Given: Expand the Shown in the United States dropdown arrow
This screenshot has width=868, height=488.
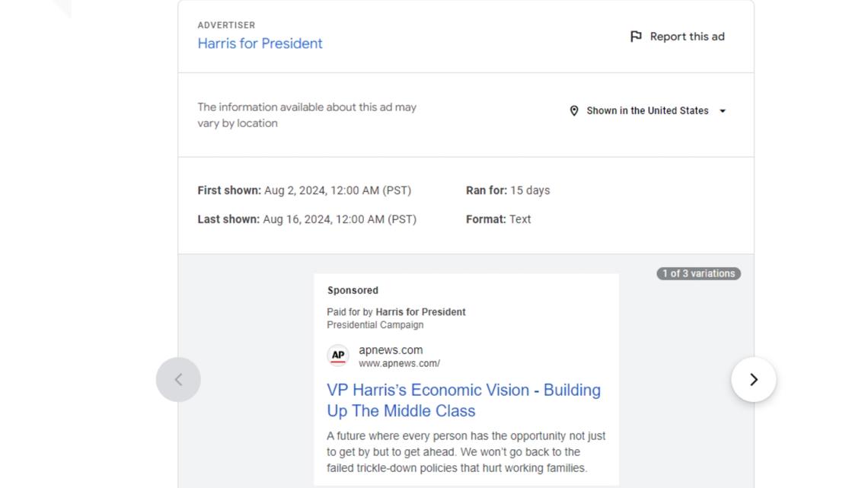Looking at the screenshot, I should click(723, 110).
